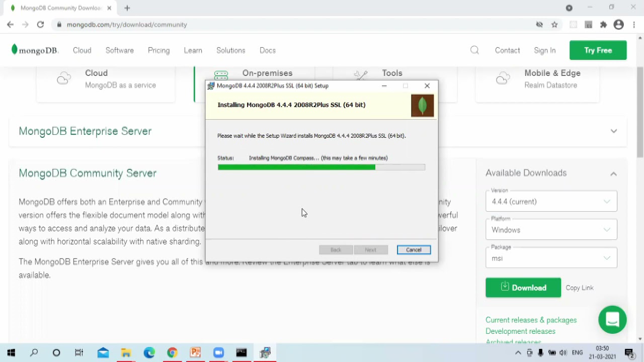644x362 pixels.
Task: Expand MongoDB Enterprise Server section chevron
Action: click(614, 131)
